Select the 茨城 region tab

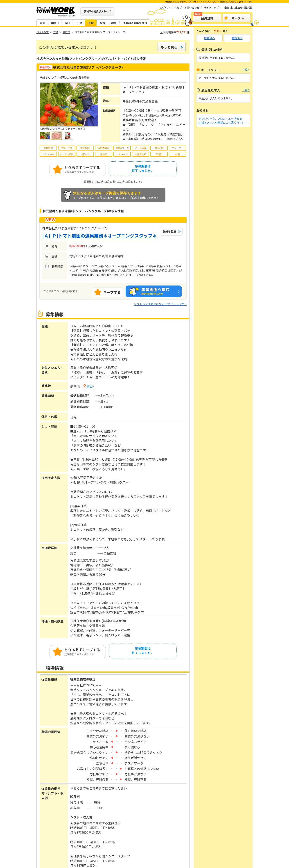pyautogui.click(x=91, y=23)
